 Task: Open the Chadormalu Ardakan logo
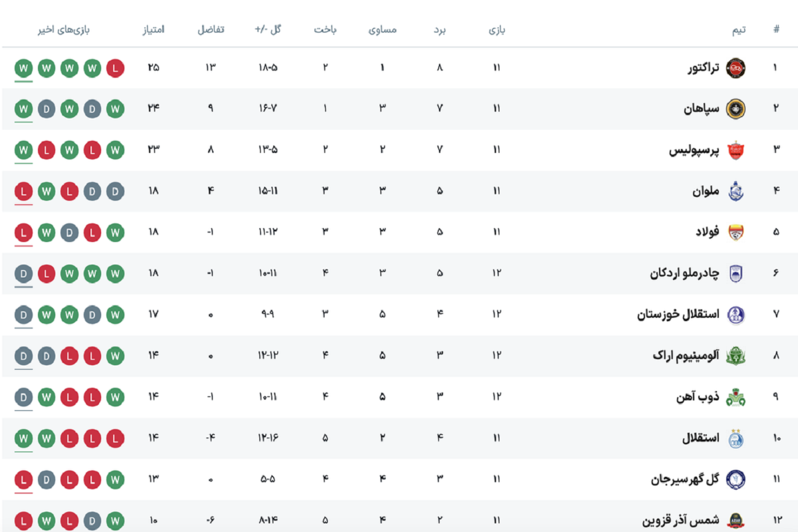click(735, 273)
